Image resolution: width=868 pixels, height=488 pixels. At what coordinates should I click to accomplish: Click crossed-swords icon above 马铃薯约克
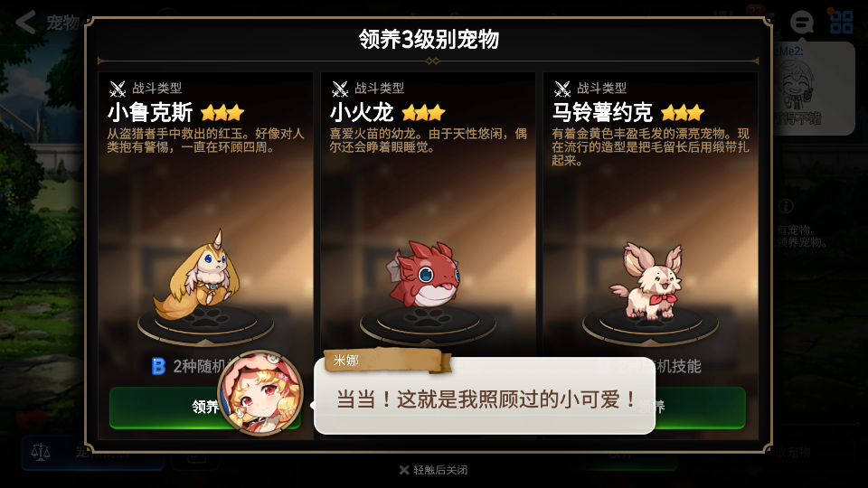(x=562, y=89)
